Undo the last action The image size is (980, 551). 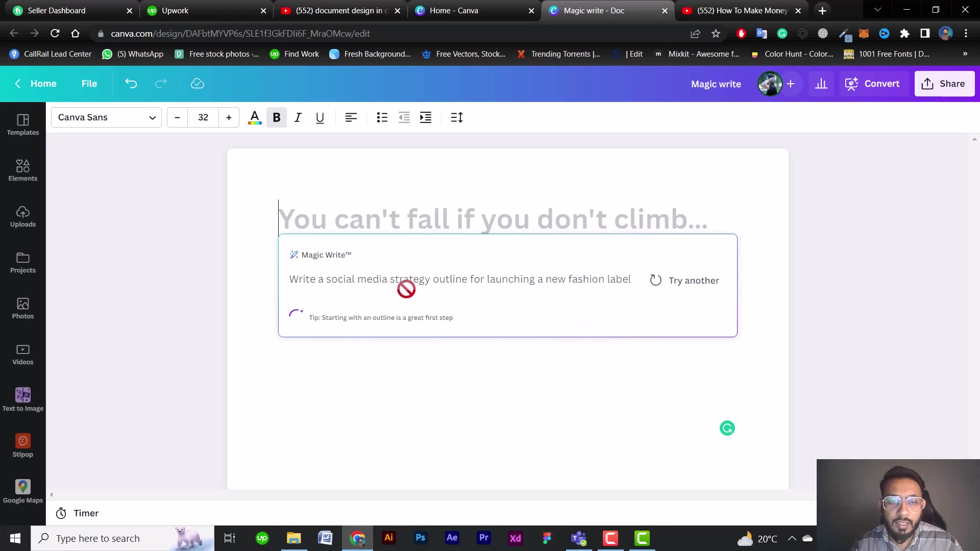(131, 84)
